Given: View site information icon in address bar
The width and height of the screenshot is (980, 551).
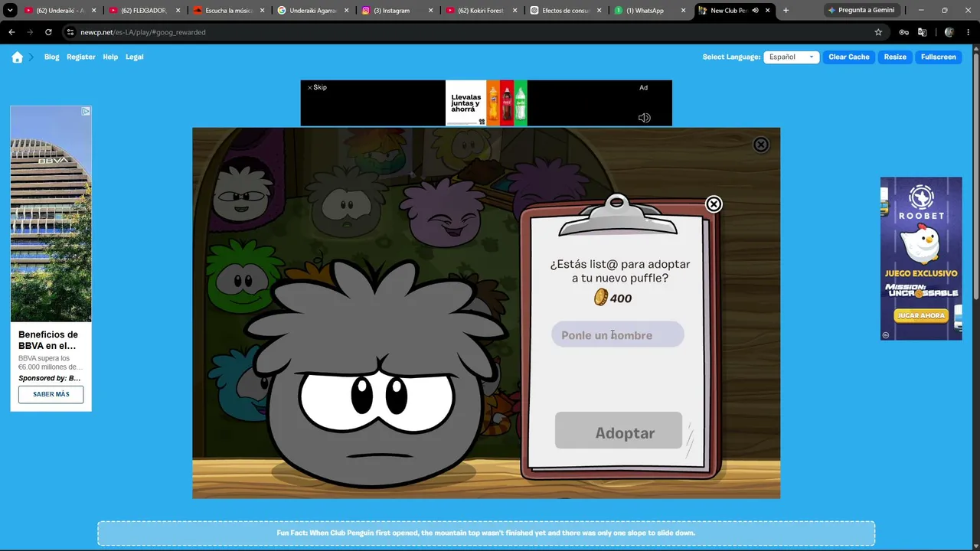Looking at the screenshot, I should point(70,32).
